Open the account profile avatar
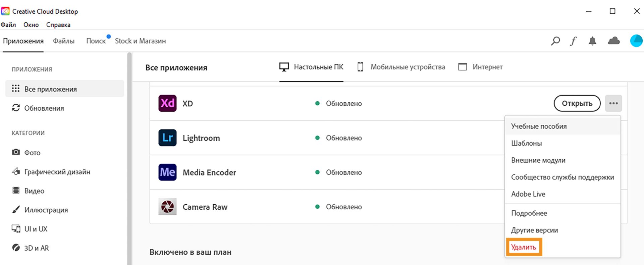The width and height of the screenshot is (644, 265). point(636,41)
